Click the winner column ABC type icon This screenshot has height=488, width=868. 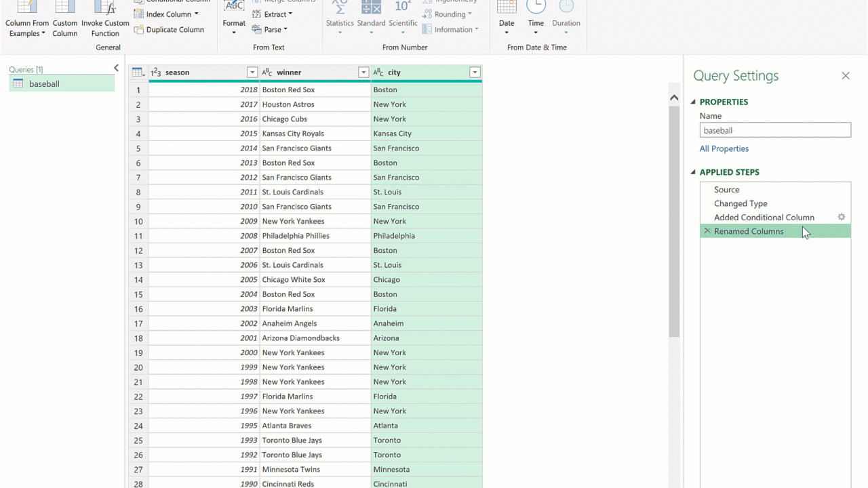[267, 73]
